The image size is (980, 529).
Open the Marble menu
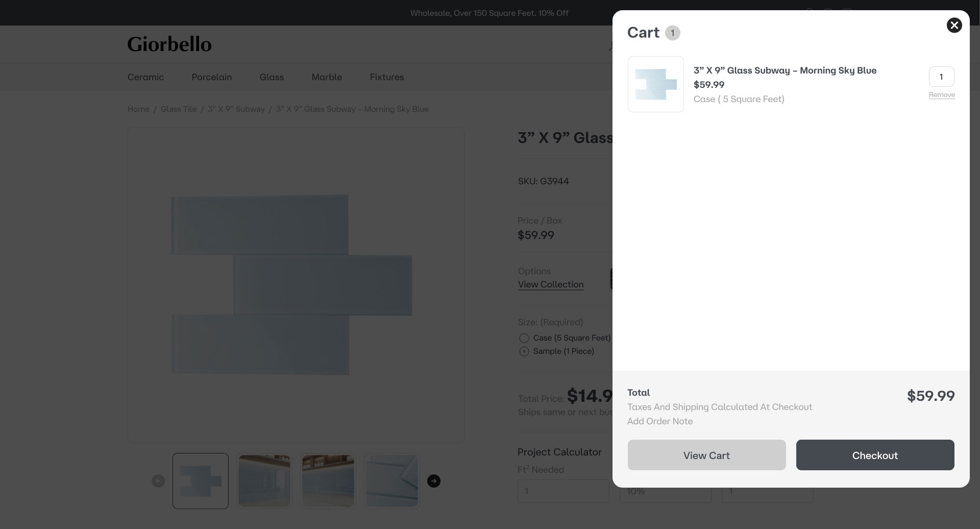pyautogui.click(x=327, y=77)
